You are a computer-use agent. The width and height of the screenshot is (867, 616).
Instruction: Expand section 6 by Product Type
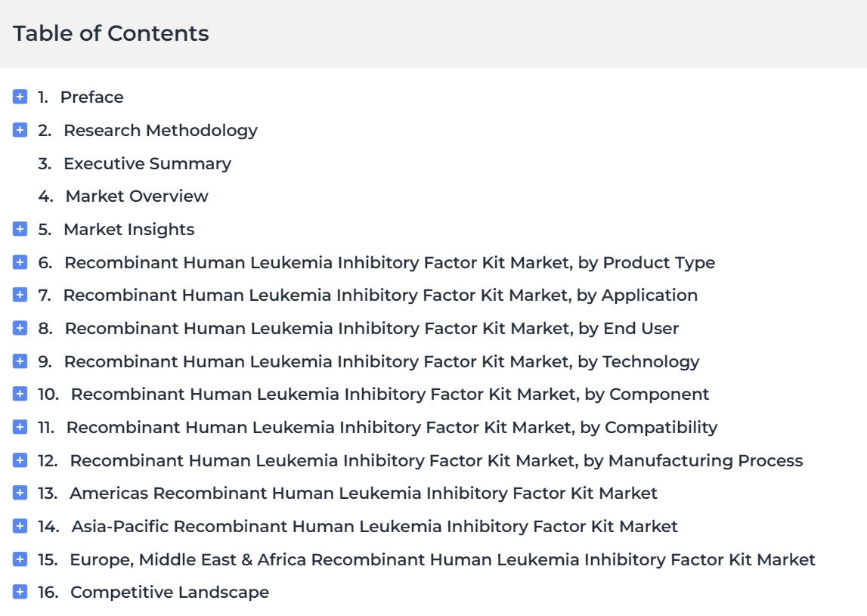[20, 262]
